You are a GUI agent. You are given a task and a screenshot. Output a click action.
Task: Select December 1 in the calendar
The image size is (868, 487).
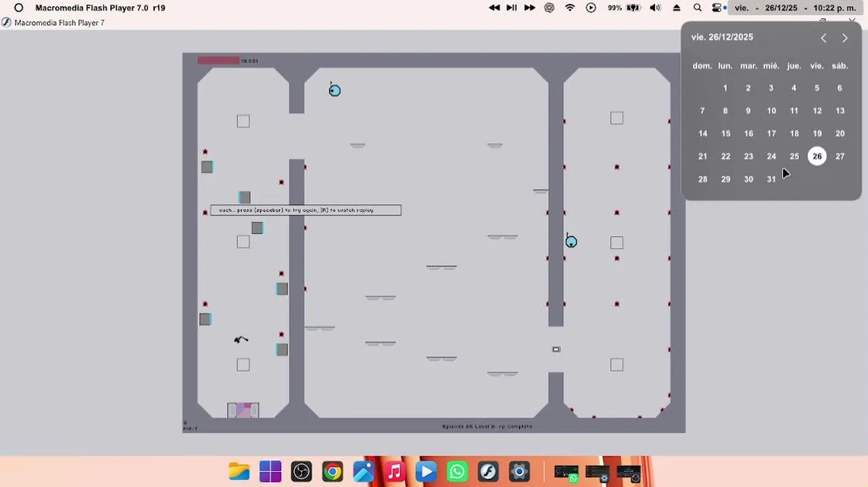click(725, 88)
